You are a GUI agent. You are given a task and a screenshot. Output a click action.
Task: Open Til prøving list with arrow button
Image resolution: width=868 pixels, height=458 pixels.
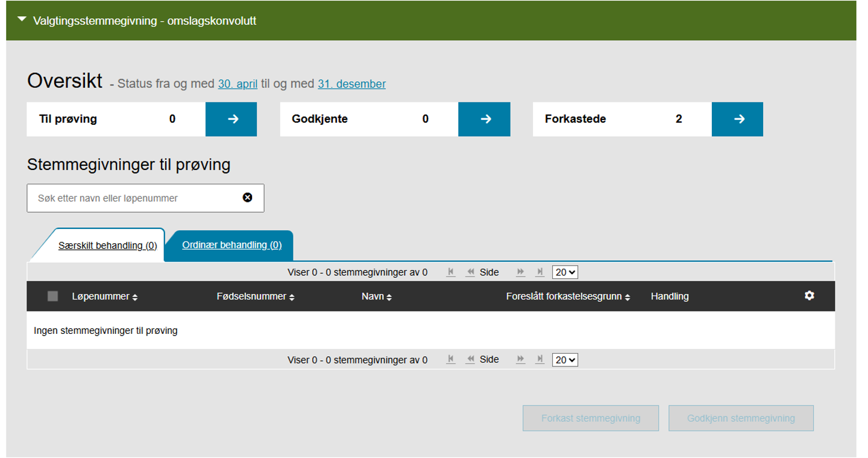pyautogui.click(x=231, y=119)
